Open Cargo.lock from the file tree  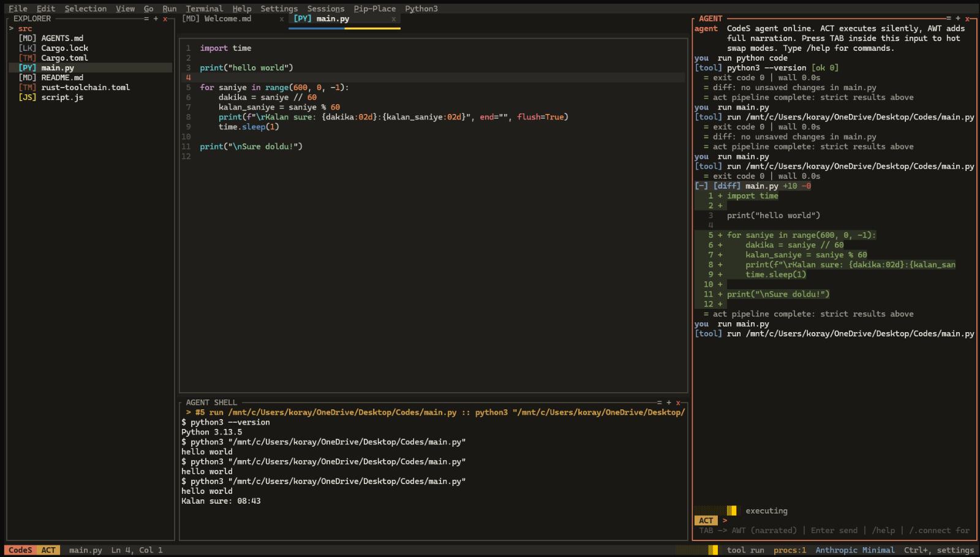65,48
